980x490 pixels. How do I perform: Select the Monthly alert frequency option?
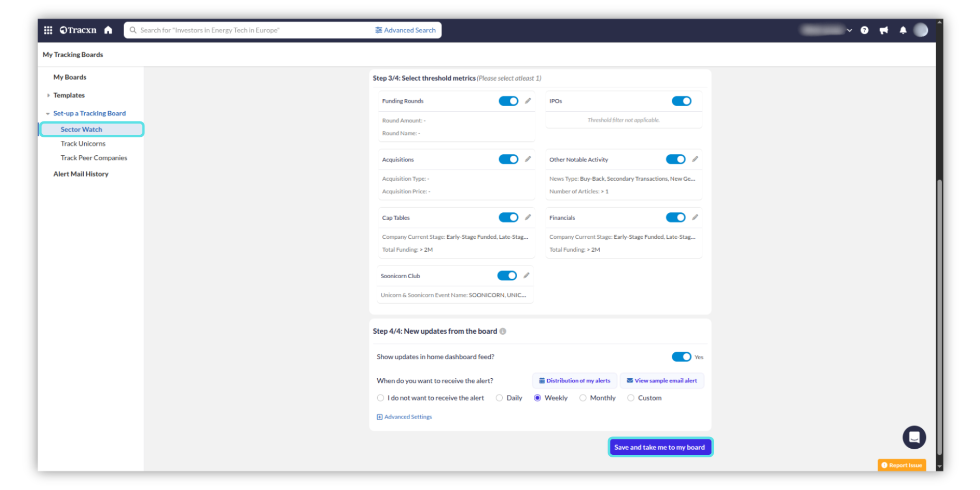(x=583, y=398)
